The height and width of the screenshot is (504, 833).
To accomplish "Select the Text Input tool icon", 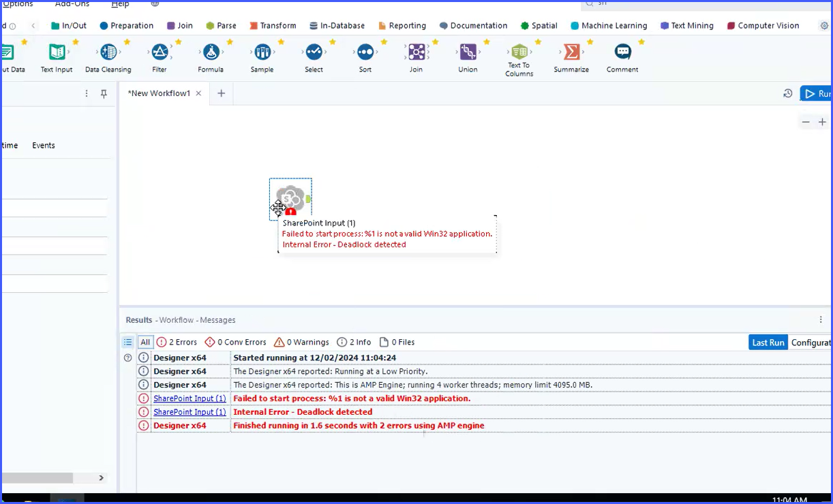I will (x=57, y=52).
